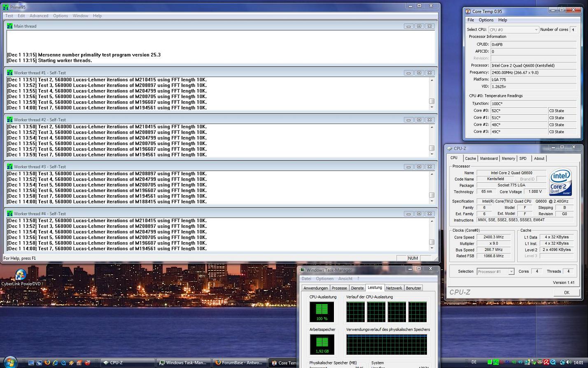Switch to Task-Manager Anwendungen tab
The image size is (588, 368).
(x=316, y=288)
